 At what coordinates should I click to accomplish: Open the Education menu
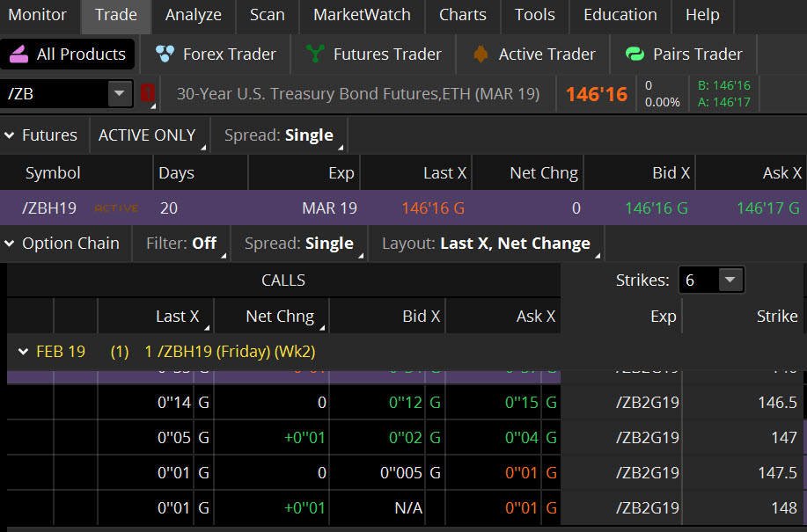[x=620, y=15]
